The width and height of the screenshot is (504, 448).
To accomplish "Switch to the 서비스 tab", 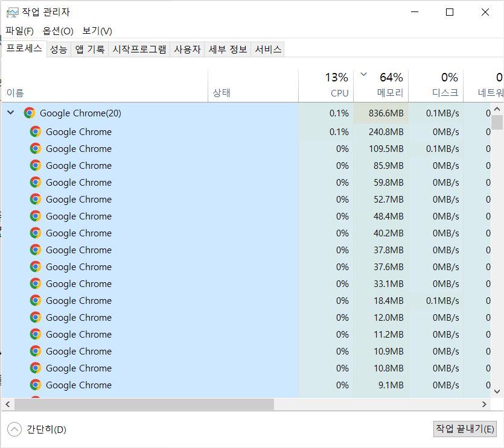I will tap(268, 49).
